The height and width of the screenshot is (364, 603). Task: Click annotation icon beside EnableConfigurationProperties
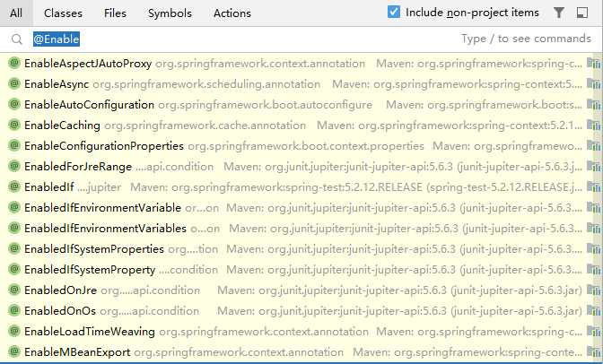[14, 145]
